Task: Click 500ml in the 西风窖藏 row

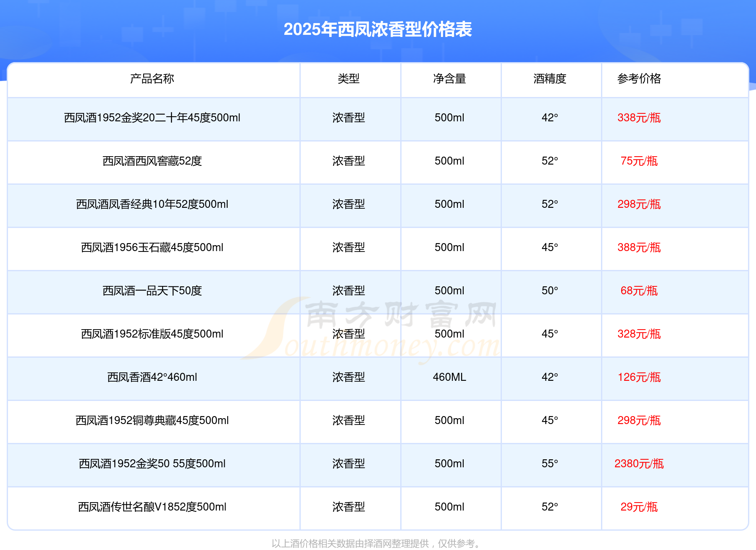Action: 449,161
